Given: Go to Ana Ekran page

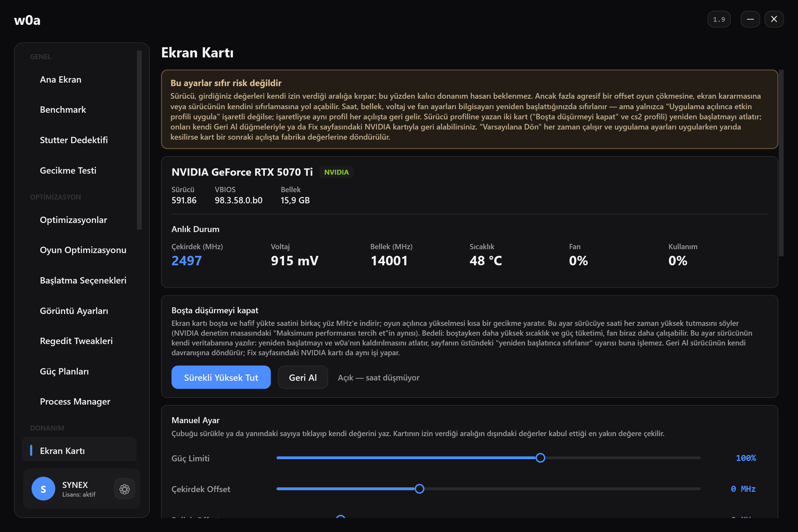Looking at the screenshot, I should [79, 80].
